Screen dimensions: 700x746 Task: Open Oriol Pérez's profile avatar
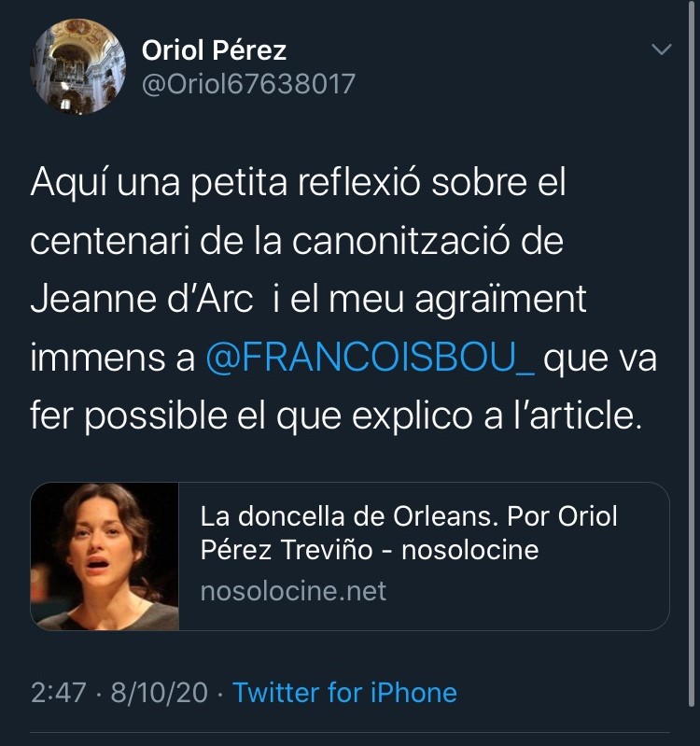tap(78, 66)
